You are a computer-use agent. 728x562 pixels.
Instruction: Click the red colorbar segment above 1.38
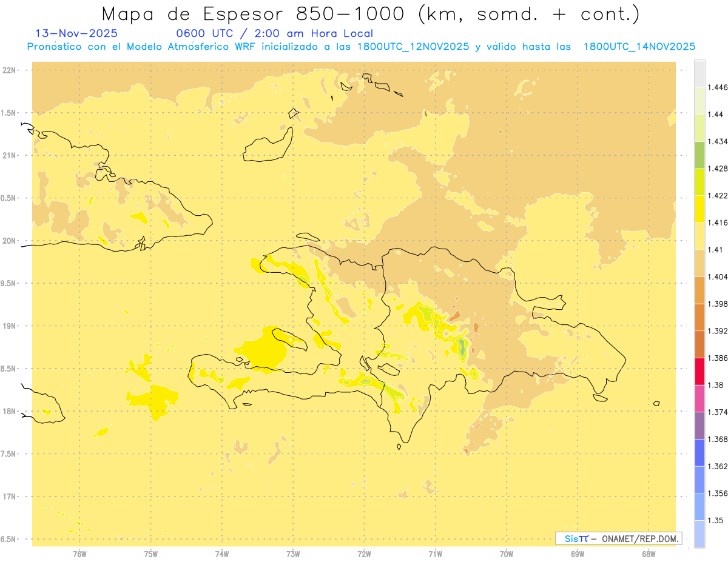click(x=699, y=371)
